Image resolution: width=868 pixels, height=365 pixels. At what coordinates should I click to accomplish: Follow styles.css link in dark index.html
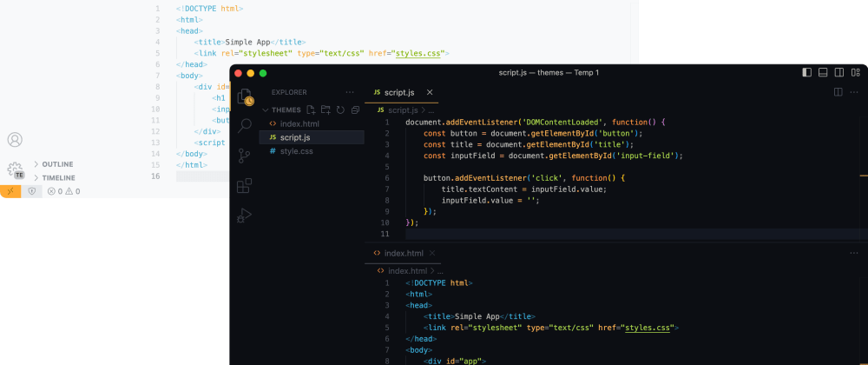tap(649, 328)
